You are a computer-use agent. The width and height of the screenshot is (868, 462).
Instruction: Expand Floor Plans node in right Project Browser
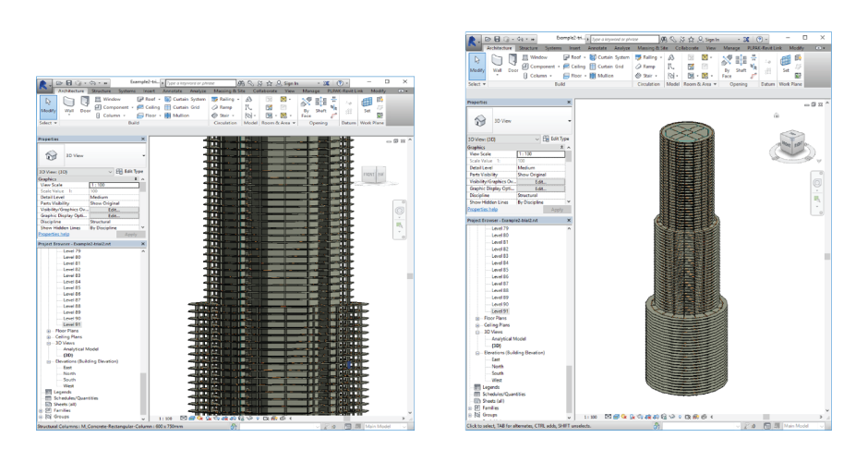point(477,319)
